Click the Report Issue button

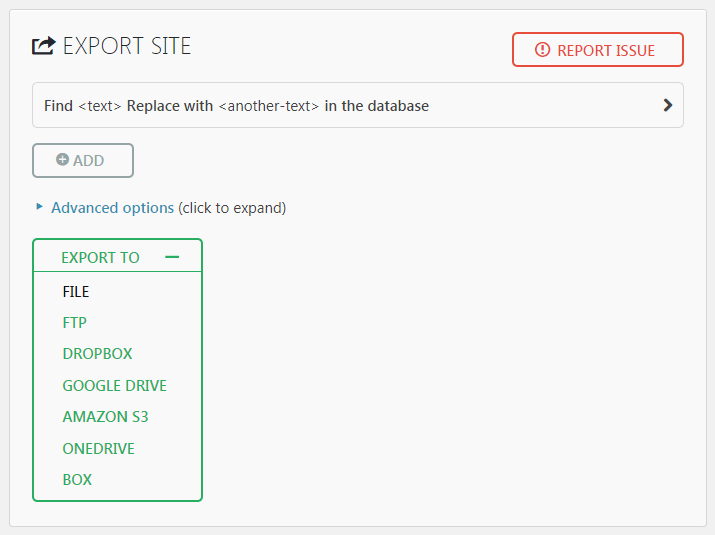(597, 50)
